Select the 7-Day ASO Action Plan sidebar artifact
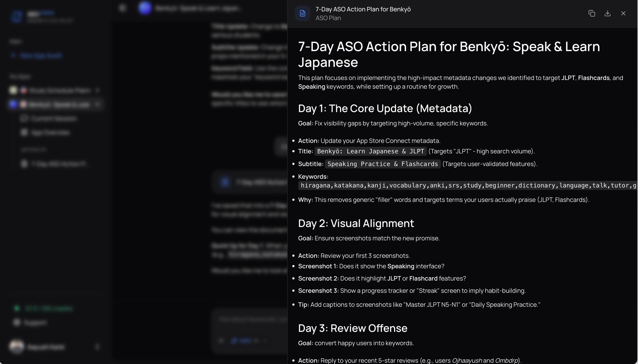638x364 pixels. 58,164
